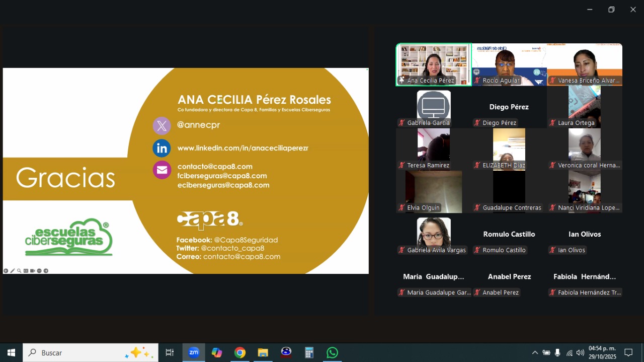The width and height of the screenshot is (644, 362).
Task: Click the battery icon in the system tray
Action: coord(546,352)
